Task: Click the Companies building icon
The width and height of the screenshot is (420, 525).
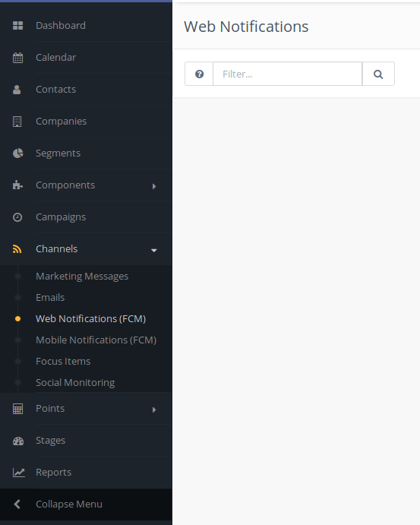Action: (17, 122)
